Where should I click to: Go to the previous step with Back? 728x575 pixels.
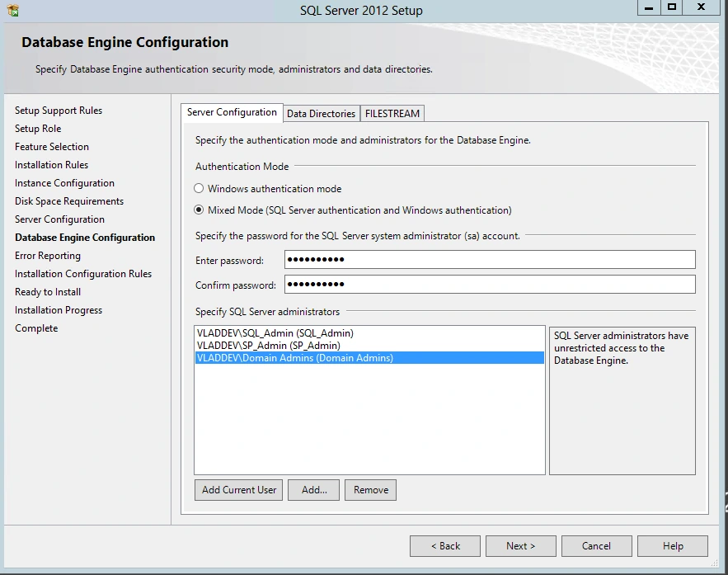[x=445, y=546]
